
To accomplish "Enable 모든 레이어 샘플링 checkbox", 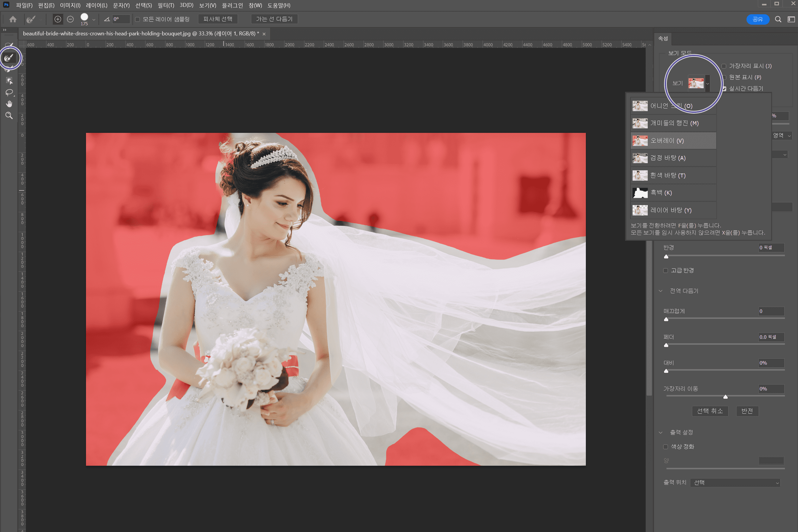I will 137,19.
